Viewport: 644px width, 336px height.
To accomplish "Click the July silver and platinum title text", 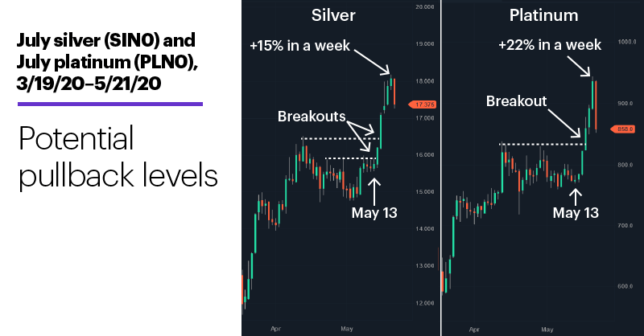I will click(107, 62).
